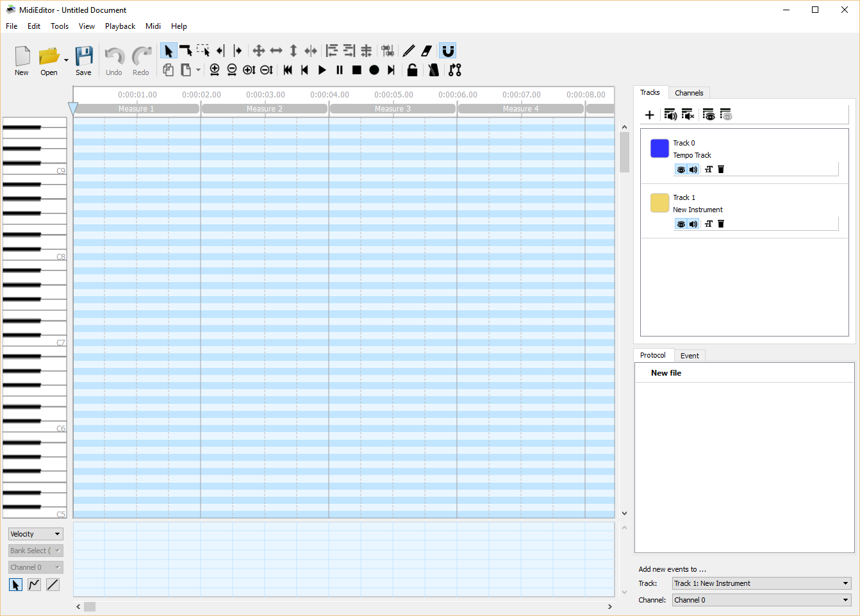Click the yellow Track 1 color swatch
The height and width of the screenshot is (616, 860).
tap(659, 203)
